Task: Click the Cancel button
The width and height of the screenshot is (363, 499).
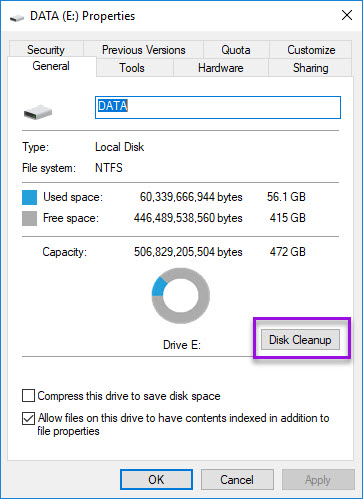Action: tap(237, 480)
